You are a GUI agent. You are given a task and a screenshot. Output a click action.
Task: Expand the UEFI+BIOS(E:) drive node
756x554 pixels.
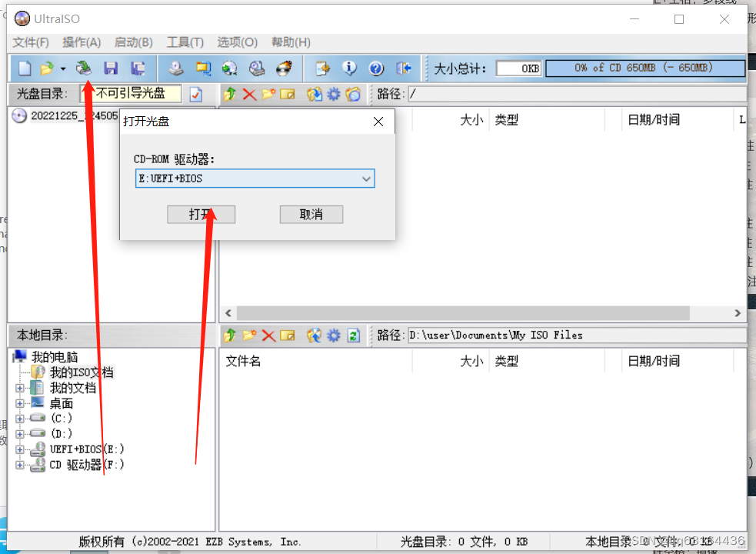[x=20, y=449]
